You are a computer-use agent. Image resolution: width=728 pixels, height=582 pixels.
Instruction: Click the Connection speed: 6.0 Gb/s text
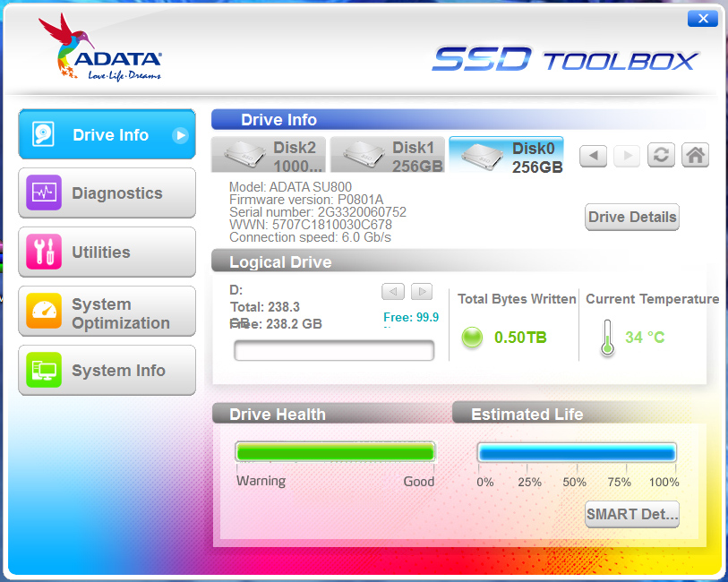pyautogui.click(x=310, y=237)
